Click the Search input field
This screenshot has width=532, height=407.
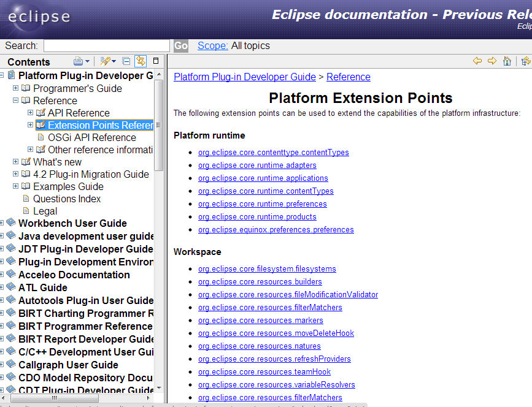coord(107,46)
